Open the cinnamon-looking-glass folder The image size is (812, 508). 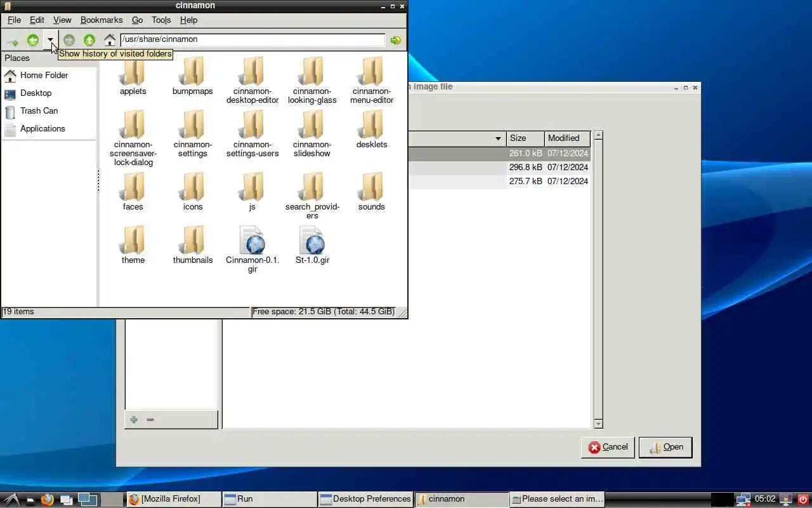[x=312, y=80]
